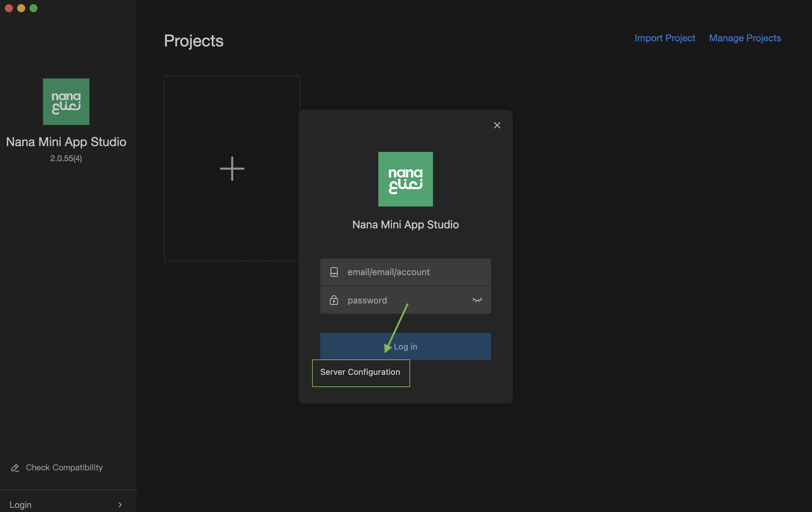Image resolution: width=812 pixels, height=512 pixels.
Task: Open Login entry at sidebar bottom
Action: click(x=20, y=504)
